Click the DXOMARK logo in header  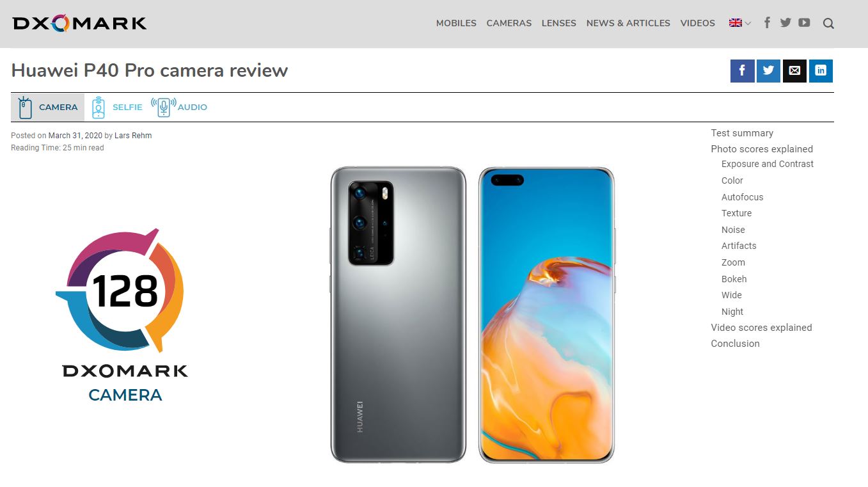[80, 24]
